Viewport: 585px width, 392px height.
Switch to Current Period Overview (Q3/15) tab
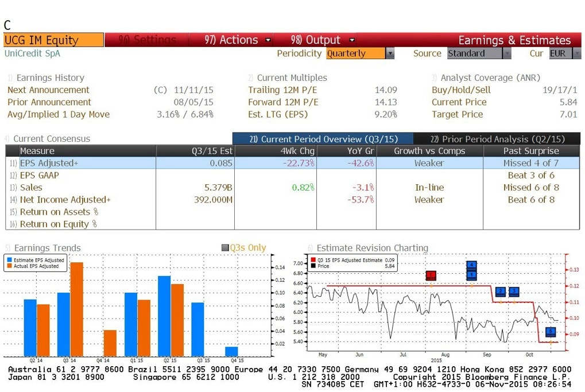[x=323, y=139]
